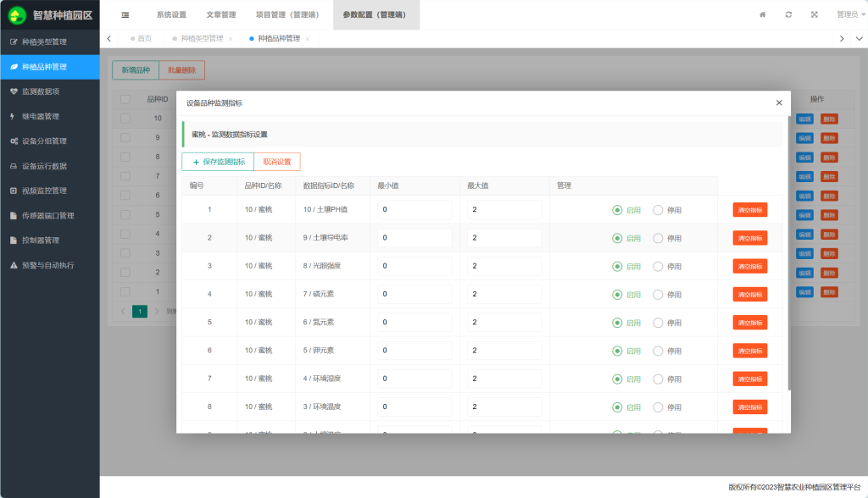Click 清空指标 for the 土壤导电率 row
The height and width of the screenshot is (498, 868).
(x=750, y=238)
